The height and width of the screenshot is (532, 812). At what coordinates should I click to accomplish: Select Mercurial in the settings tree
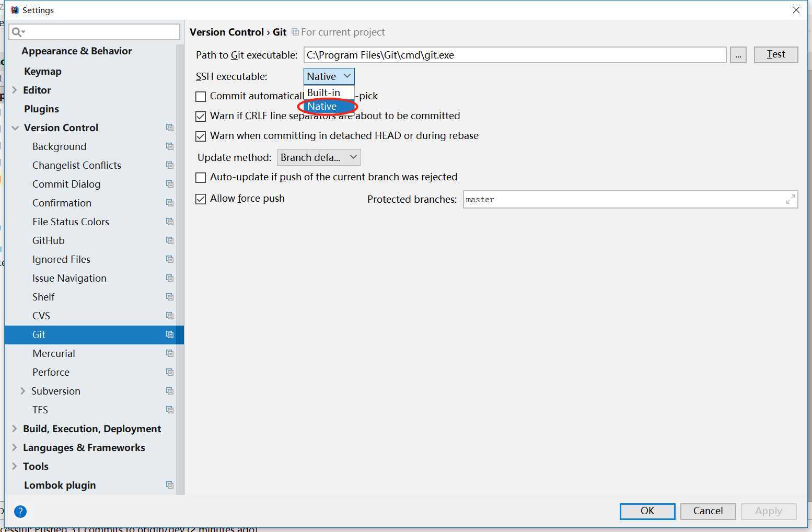tap(54, 353)
